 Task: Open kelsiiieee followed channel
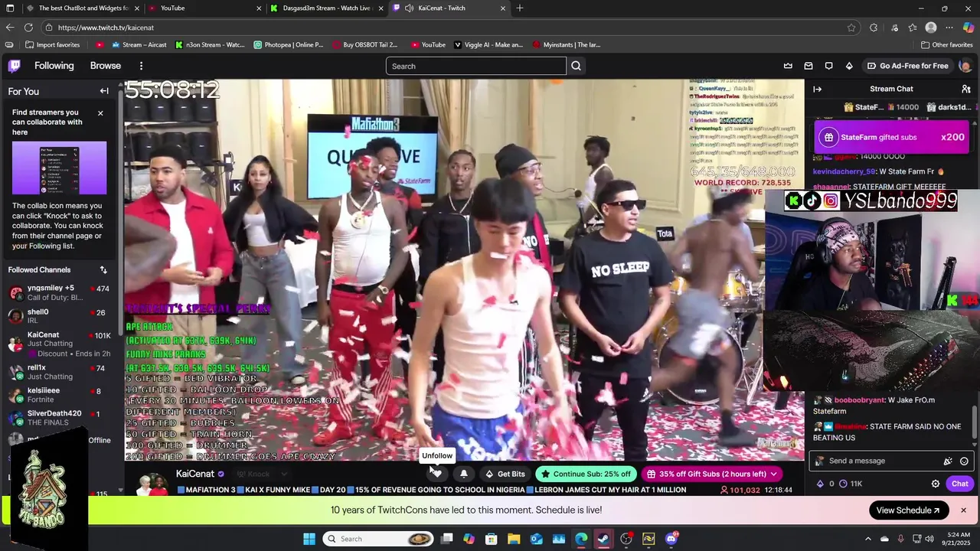(x=59, y=395)
